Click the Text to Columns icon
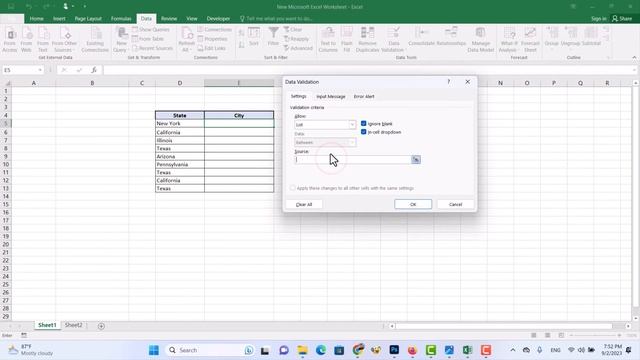Screen dimensions: 640x360 point(328,40)
